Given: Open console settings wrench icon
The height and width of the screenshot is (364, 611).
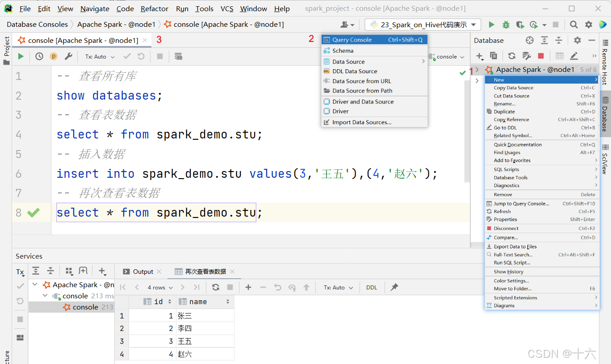Looking at the screenshot, I should click(x=68, y=56).
